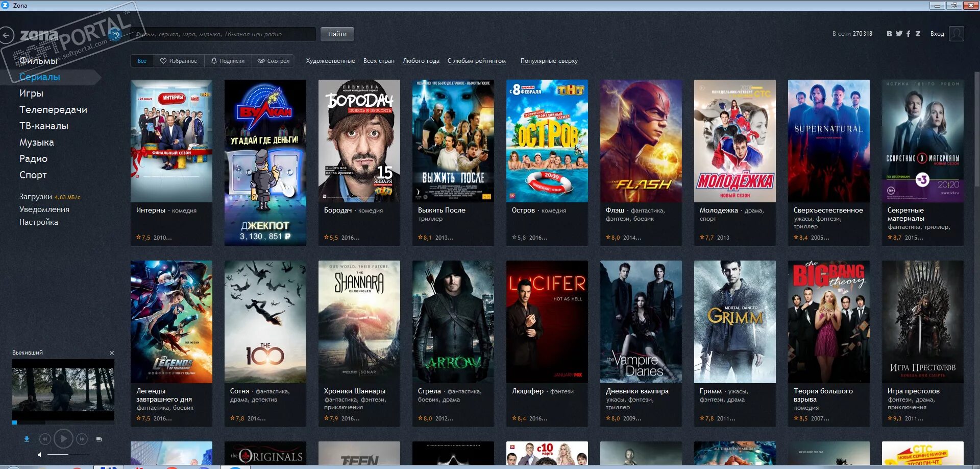Open the Остров series poster
This screenshot has height=469, width=980.
click(x=547, y=141)
